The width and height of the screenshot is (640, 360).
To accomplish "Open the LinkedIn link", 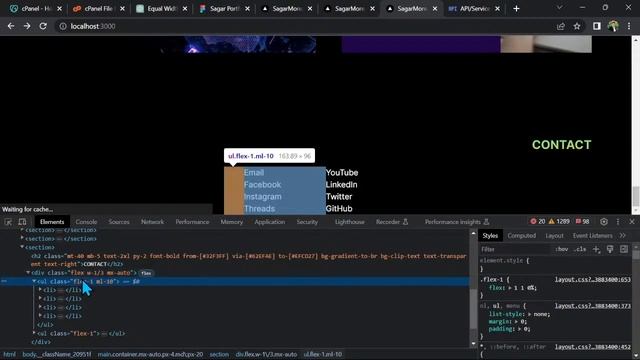I will pyautogui.click(x=342, y=184).
